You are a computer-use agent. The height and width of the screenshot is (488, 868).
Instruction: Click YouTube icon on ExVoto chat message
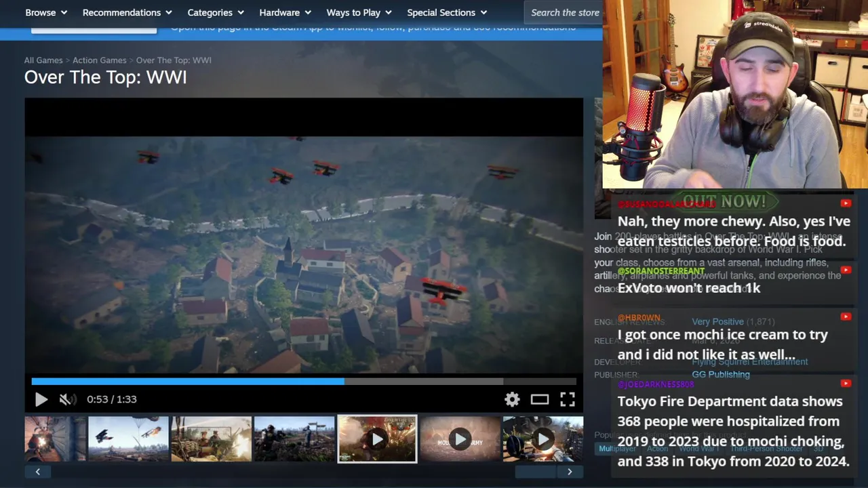coord(846,270)
